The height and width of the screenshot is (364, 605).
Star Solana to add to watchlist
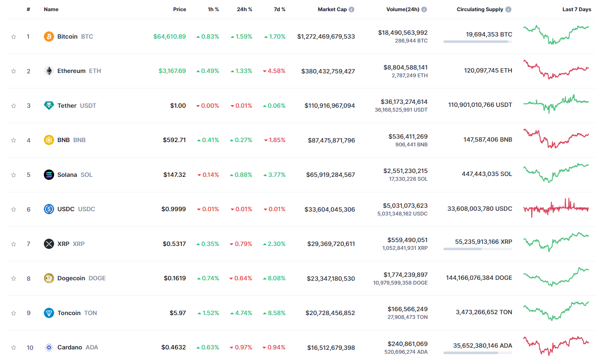click(x=14, y=175)
